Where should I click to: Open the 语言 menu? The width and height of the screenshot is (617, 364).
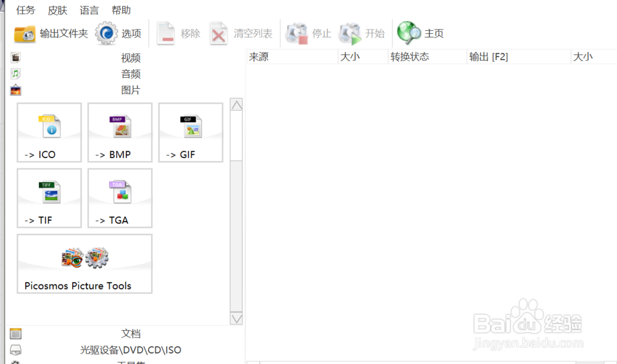tap(89, 10)
